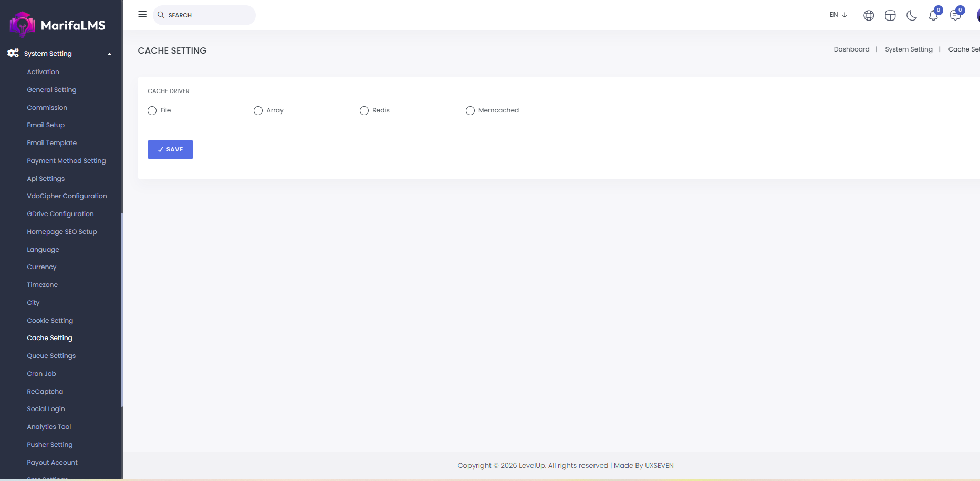Open the Queue Settings menu item
Screen dimensions: 980x481
click(51, 356)
